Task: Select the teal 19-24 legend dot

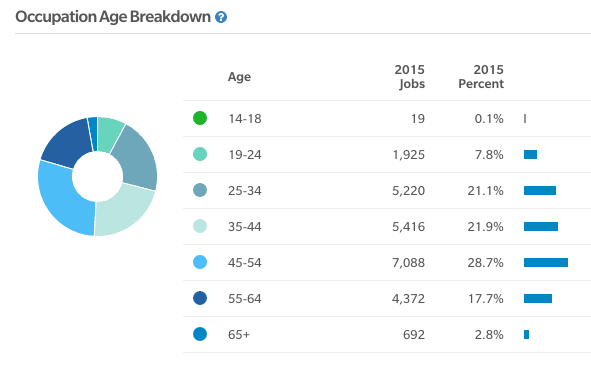Action: (200, 154)
